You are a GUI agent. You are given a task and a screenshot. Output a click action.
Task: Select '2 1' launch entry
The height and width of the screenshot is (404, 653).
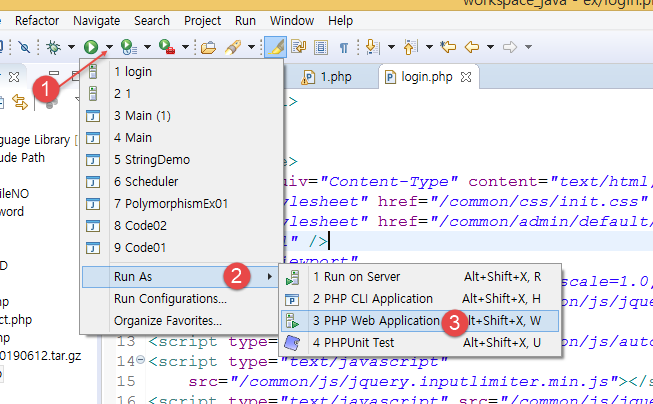[x=182, y=94]
